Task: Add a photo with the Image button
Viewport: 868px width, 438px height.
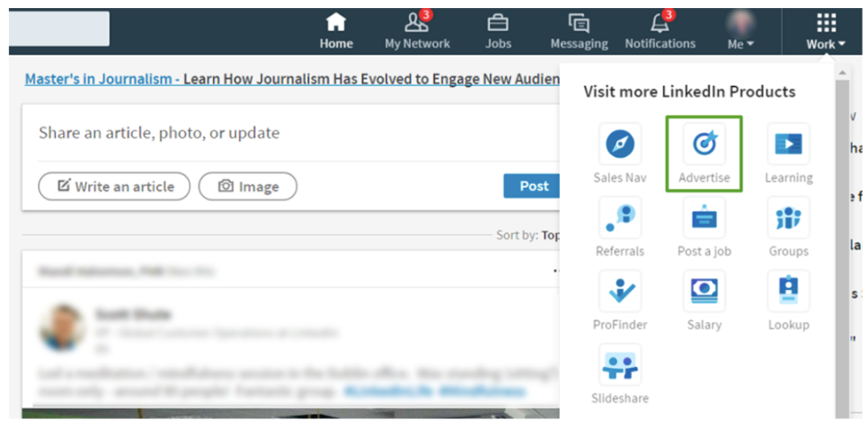Action: click(x=248, y=187)
